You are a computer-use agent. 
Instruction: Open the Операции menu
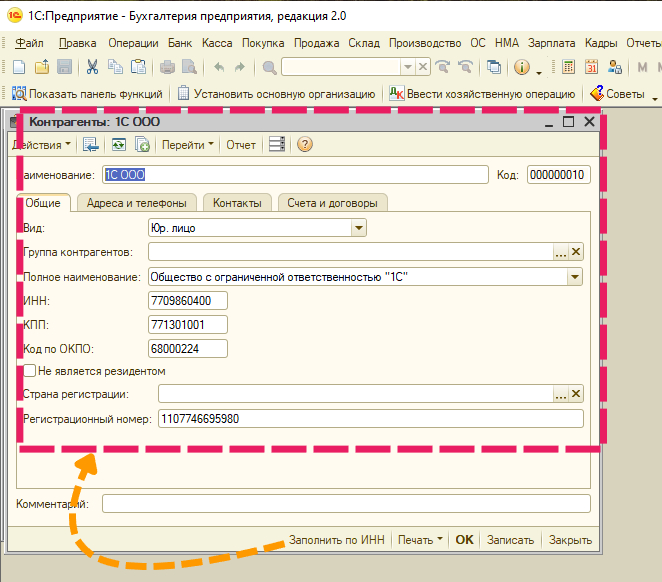[x=133, y=43]
